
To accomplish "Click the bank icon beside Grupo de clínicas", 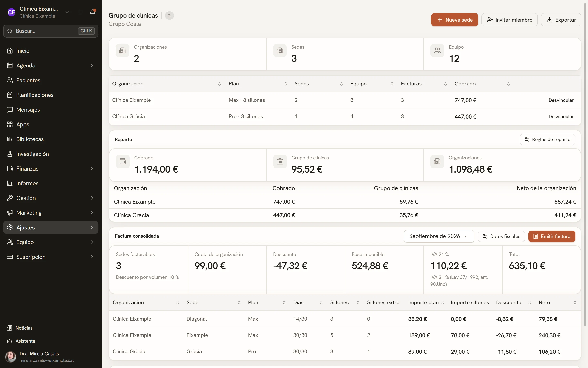I will point(280,161).
